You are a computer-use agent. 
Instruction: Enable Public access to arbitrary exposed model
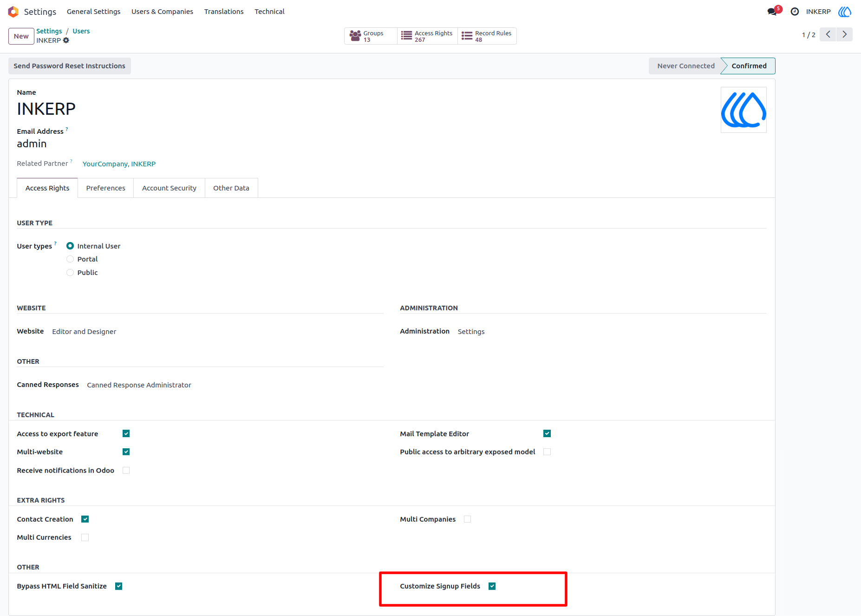pyautogui.click(x=547, y=452)
